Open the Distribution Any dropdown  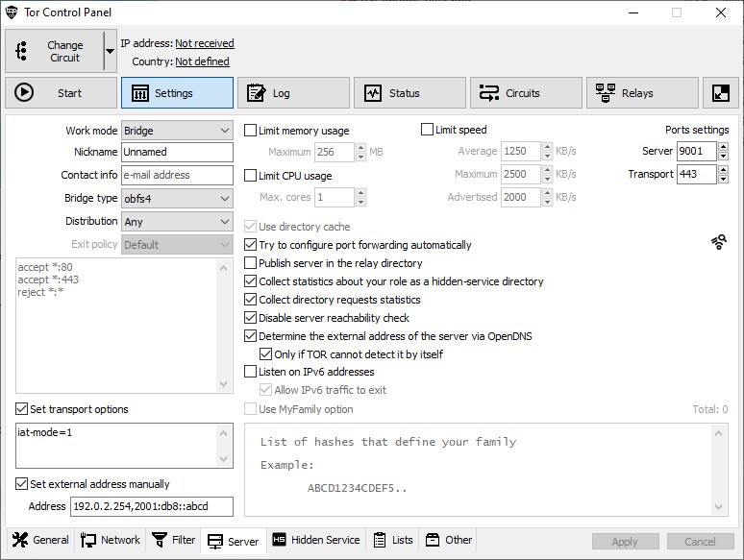coord(177,222)
